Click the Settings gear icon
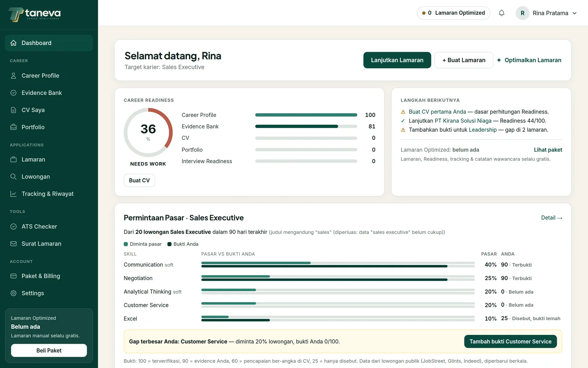Image resolution: width=588 pixels, height=368 pixels. pyautogui.click(x=14, y=293)
